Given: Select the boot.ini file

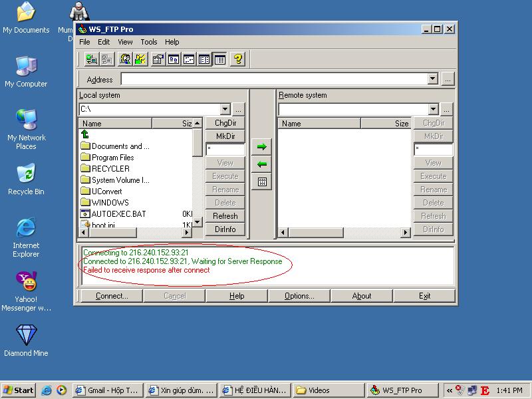Looking at the screenshot, I should tap(98, 224).
